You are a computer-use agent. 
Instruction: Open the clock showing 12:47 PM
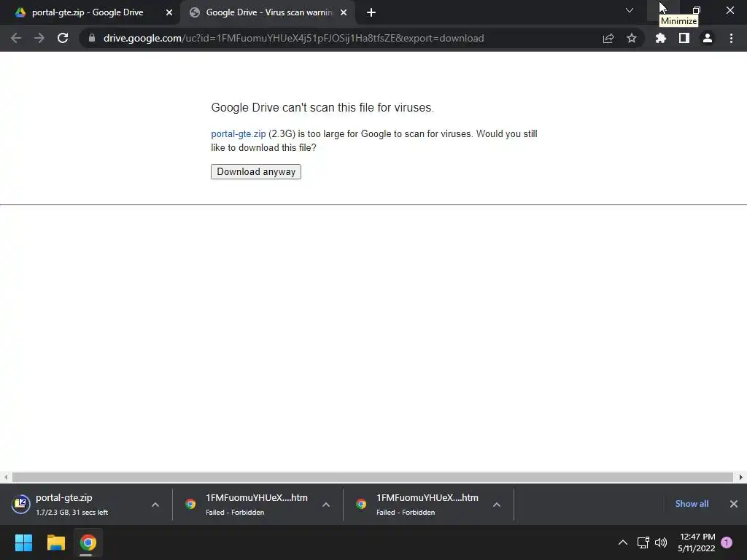(x=697, y=542)
